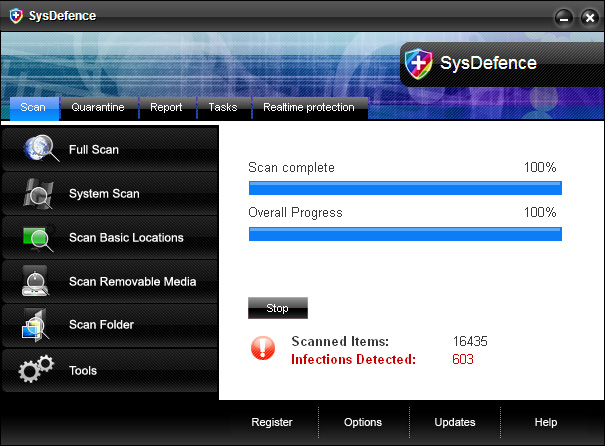Click the Infections Detected label
This screenshot has width=605, height=446.
tap(353, 360)
